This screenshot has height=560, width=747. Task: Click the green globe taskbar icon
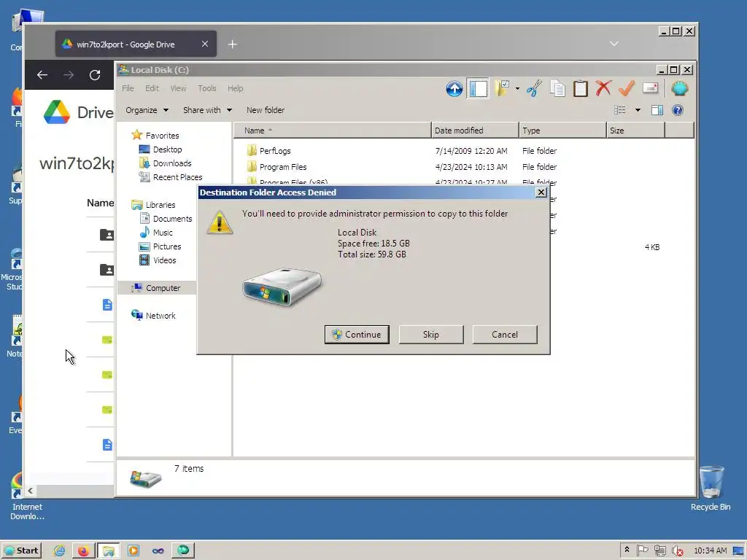tap(183, 551)
